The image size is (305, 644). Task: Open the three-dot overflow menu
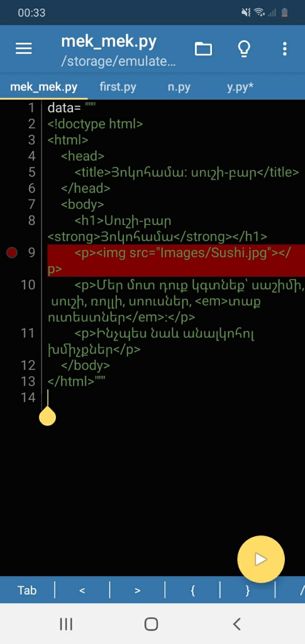[x=285, y=49]
